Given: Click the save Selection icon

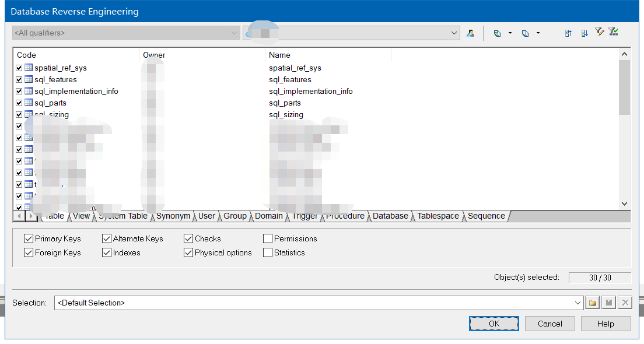Looking at the screenshot, I should 608,302.
